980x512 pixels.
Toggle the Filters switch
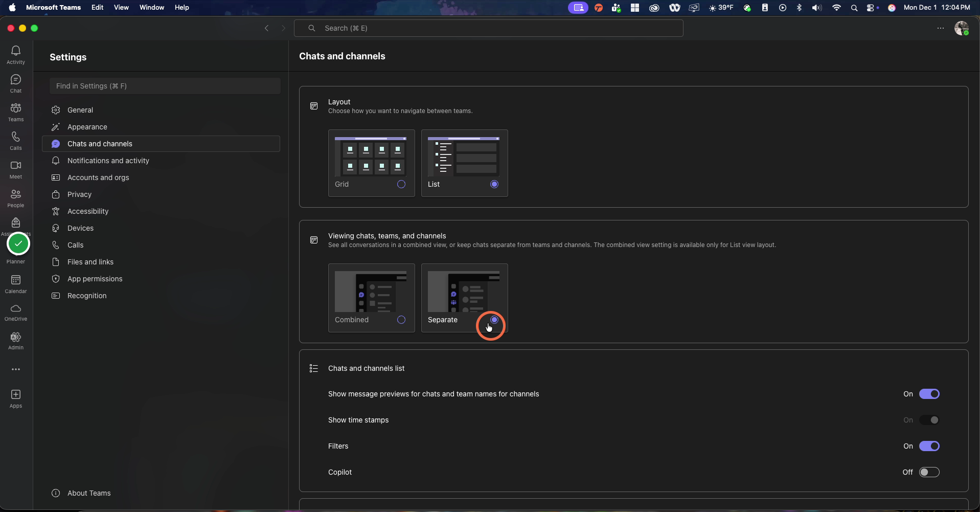(x=929, y=446)
